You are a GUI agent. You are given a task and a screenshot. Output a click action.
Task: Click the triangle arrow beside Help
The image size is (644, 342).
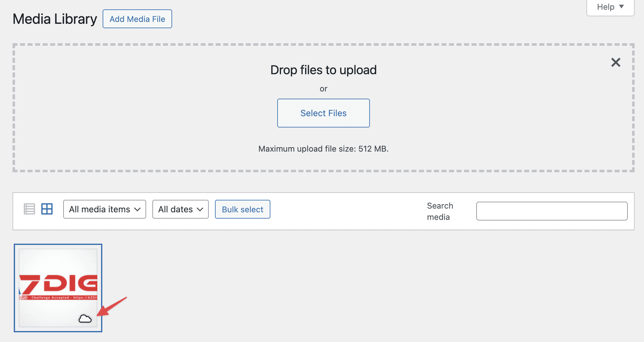point(621,7)
